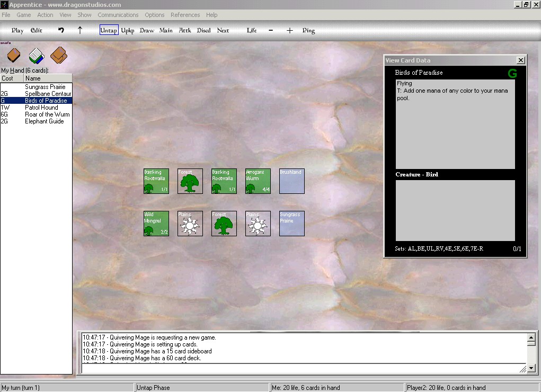Click the Quivering Mage 60 card deck message
Viewport: 541px width, 392px height.
[x=142, y=358]
